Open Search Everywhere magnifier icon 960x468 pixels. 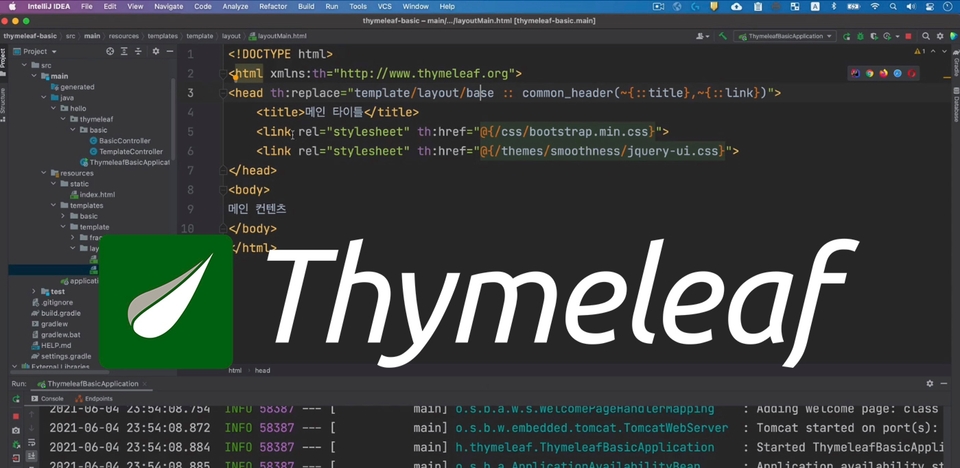coord(926,36)
